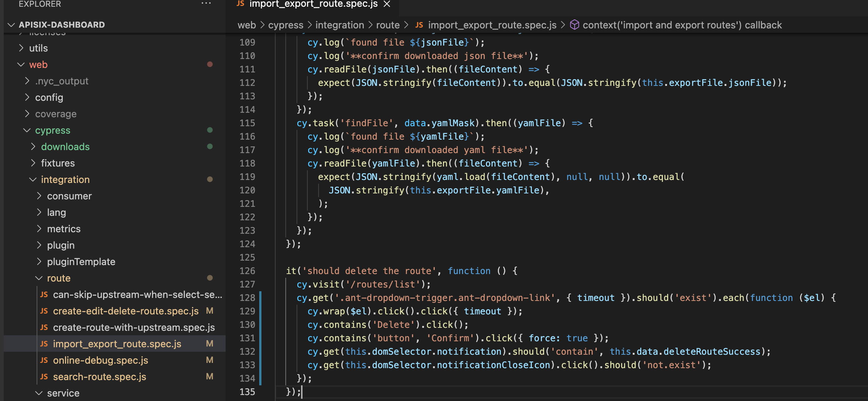868x401 pixels.
Task: Click text 'should delete the route' on line 126
Action: click(369, 271)
